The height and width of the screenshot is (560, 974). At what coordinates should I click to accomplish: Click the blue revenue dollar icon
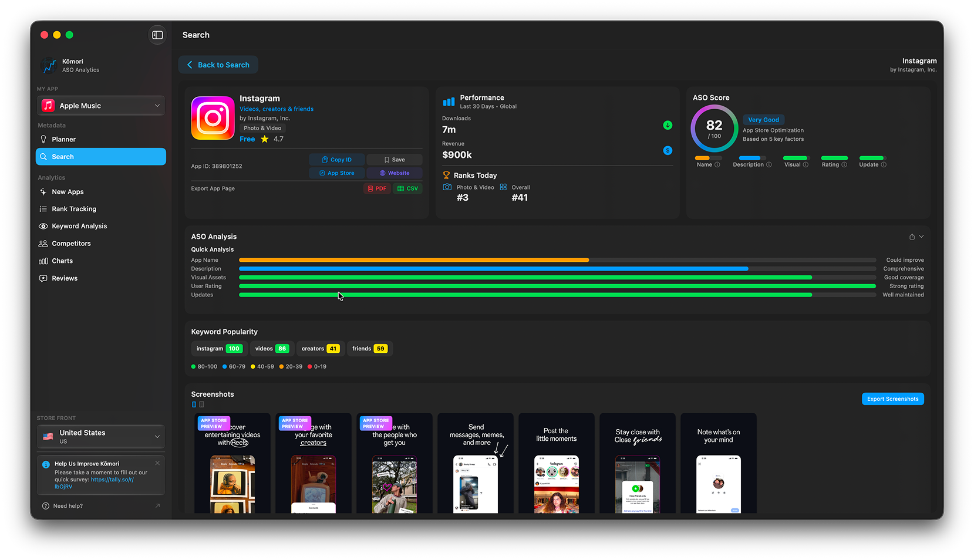pyautogui.click(x=668, y=150)
